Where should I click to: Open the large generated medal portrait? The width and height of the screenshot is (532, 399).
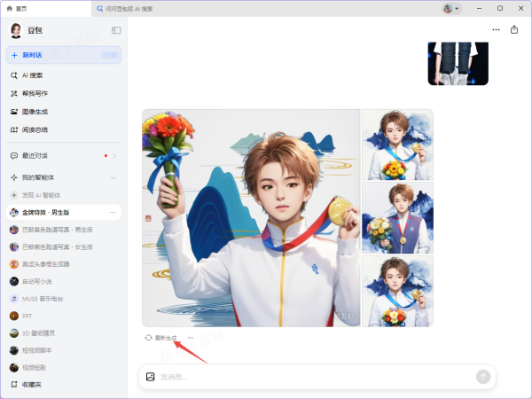coord(251,217)
